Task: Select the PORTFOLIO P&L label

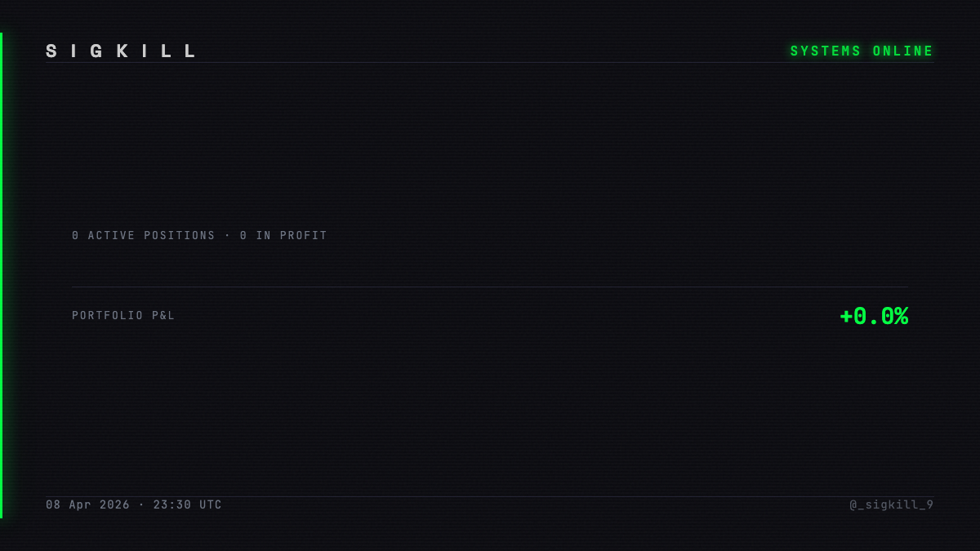Action: (123, 316)
